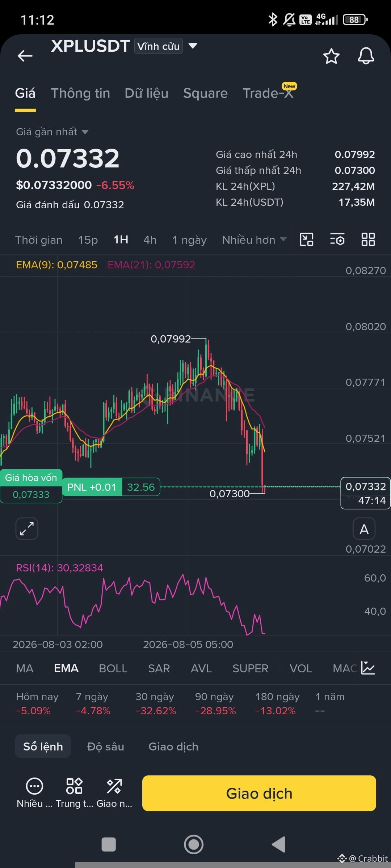
Task: Tap the 7 ngày -4.78% change
Action: [x=93, y=703]
